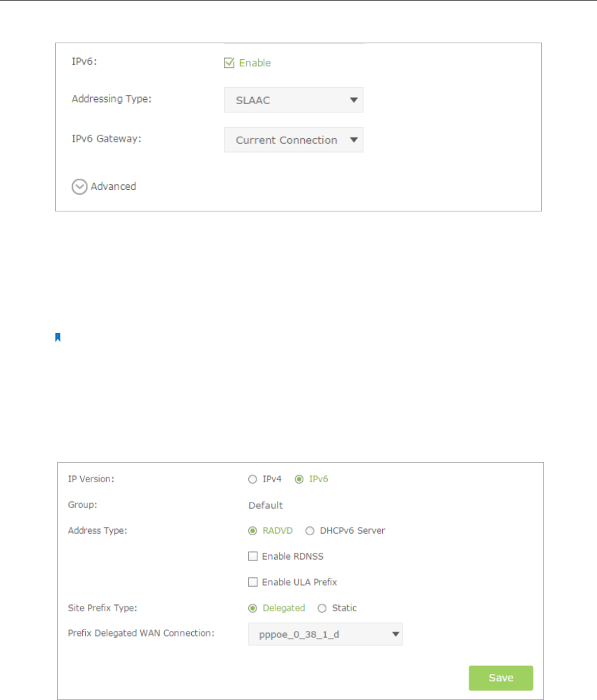597x700 pixels.
Task: Check the Enable ULA Prefix box
Action: [x=253, y=582]
